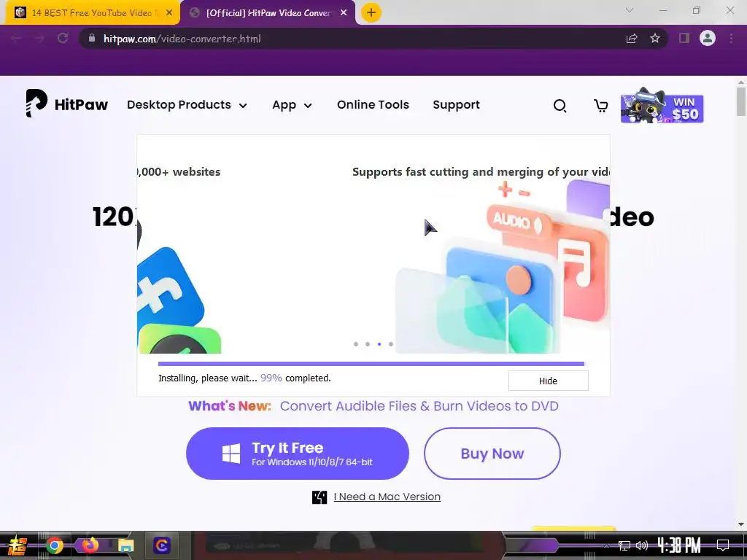Click the scrollbar down arrow
Image resolution: width=747 pixels, height=560 pixels.
click(741, 524)
